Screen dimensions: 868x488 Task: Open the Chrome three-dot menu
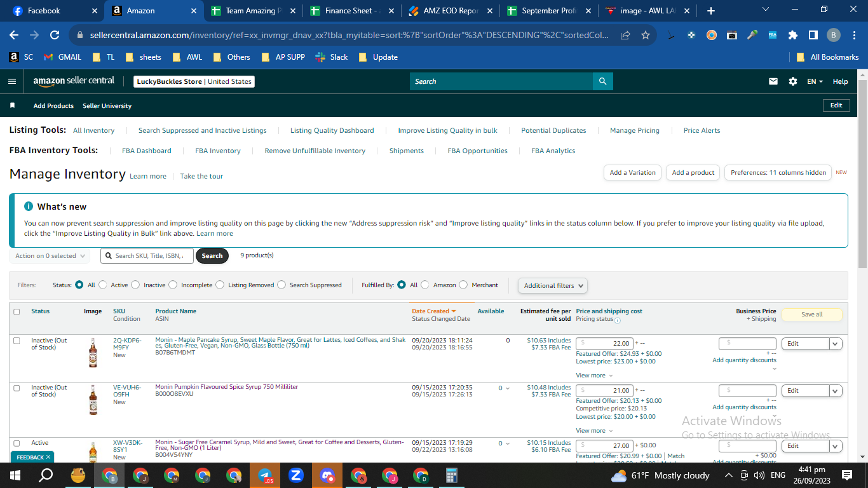point(853,36)
